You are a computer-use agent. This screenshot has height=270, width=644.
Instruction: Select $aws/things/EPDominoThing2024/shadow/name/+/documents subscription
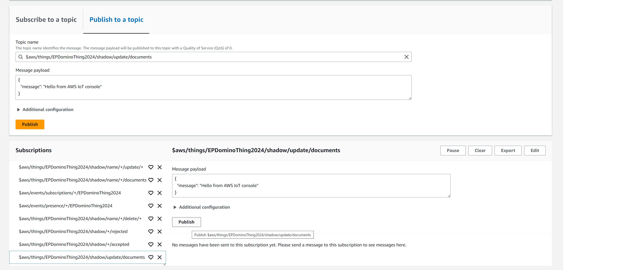[83, 180]
